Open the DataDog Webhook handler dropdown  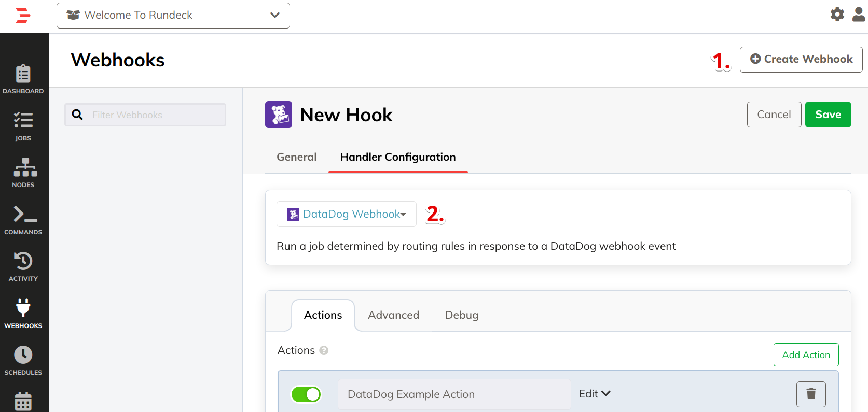[347, 214]
